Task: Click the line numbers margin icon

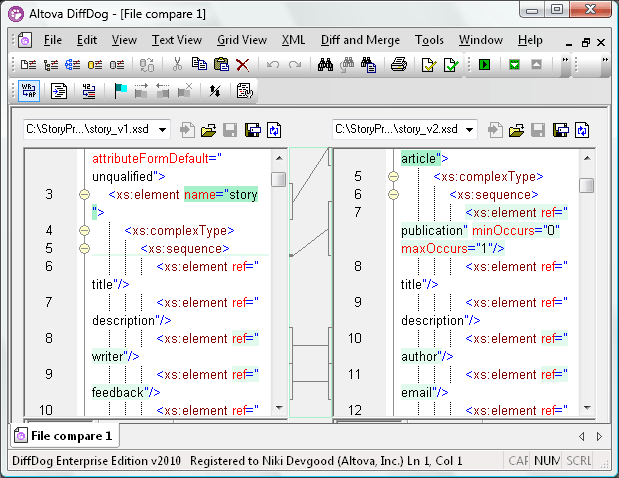Action: pos(89,91)
